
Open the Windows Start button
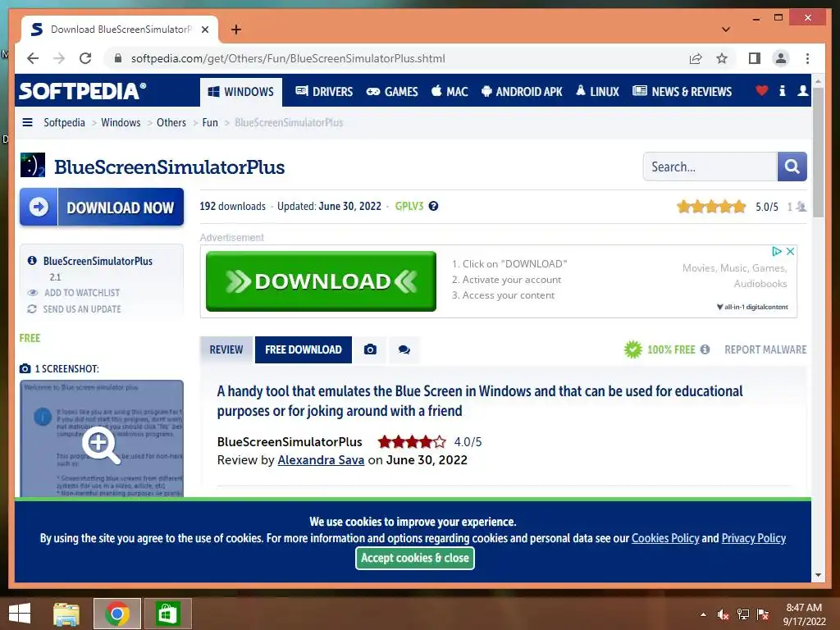coord(21,614)
